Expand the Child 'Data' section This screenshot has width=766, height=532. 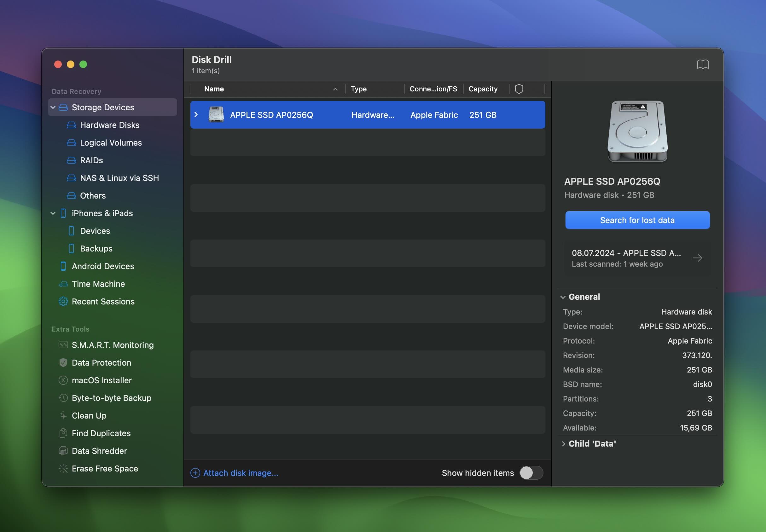pos(563,444)
